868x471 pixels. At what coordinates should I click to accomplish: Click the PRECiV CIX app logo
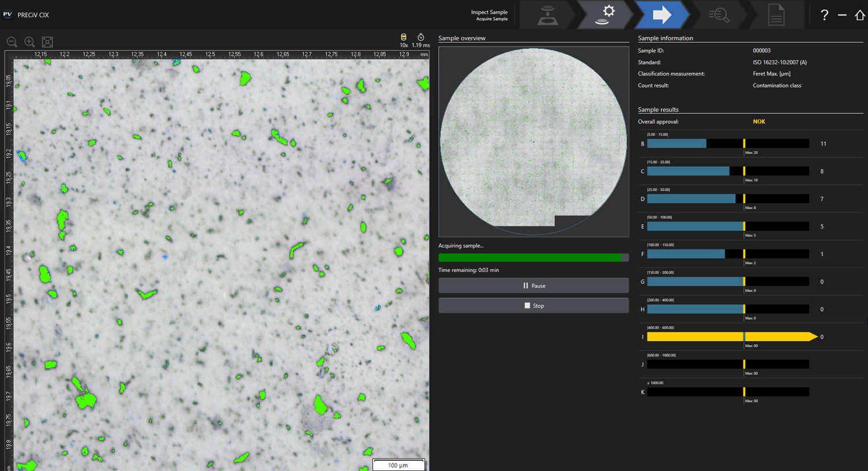7,14
